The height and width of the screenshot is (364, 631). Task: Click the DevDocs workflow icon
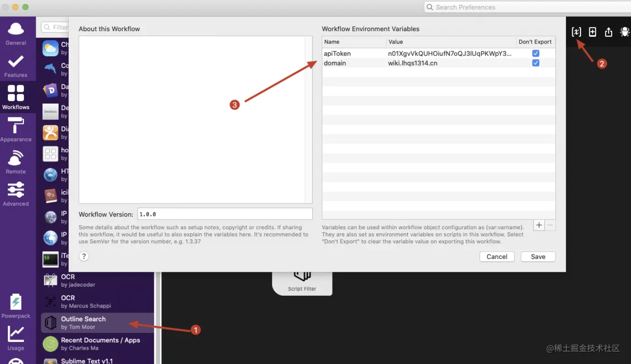(x=50, y=111)
